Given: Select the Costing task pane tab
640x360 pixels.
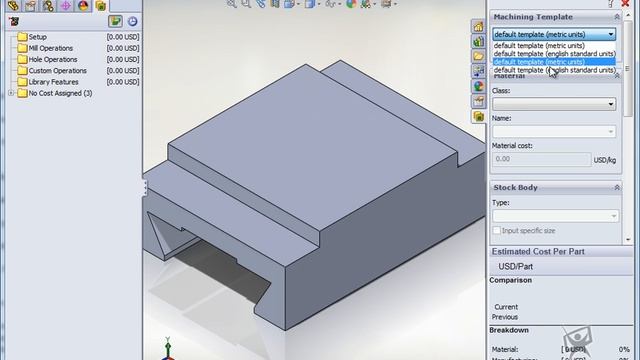Looking at the screenshot, I should point(478,116).
